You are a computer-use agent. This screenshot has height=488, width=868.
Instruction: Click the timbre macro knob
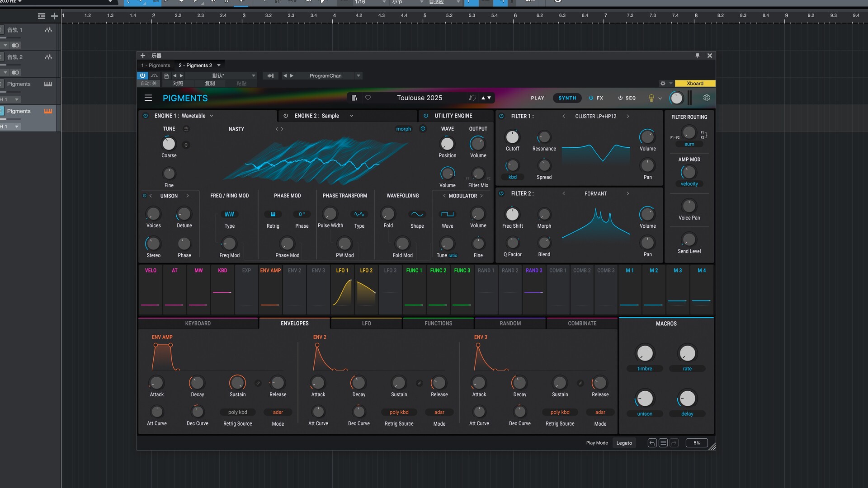click(645, 353)
